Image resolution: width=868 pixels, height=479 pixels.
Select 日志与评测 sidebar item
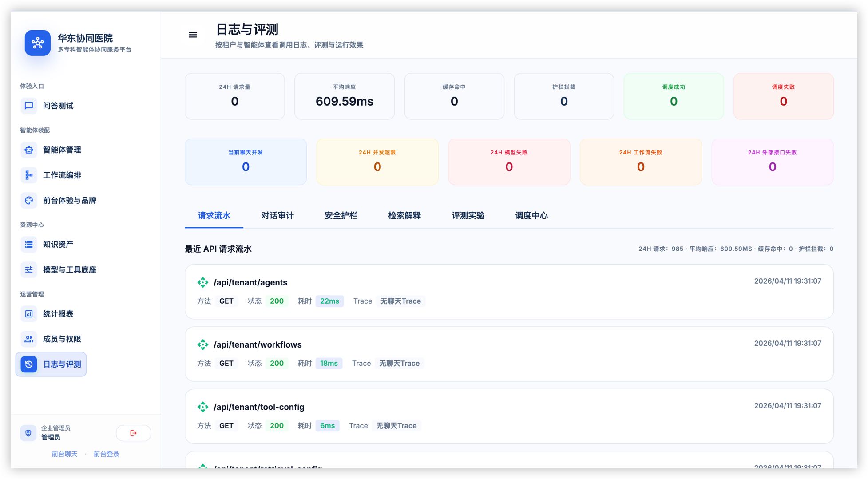[x=51, y=364]
